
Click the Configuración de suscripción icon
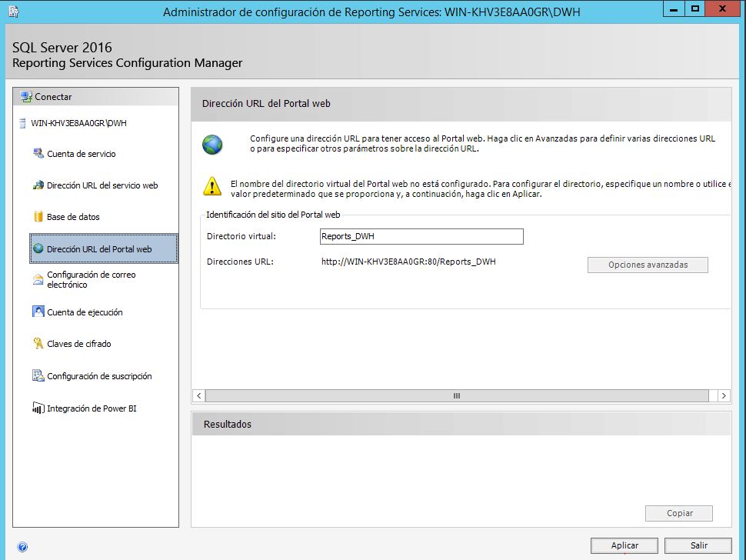click(x=38, y=376)
